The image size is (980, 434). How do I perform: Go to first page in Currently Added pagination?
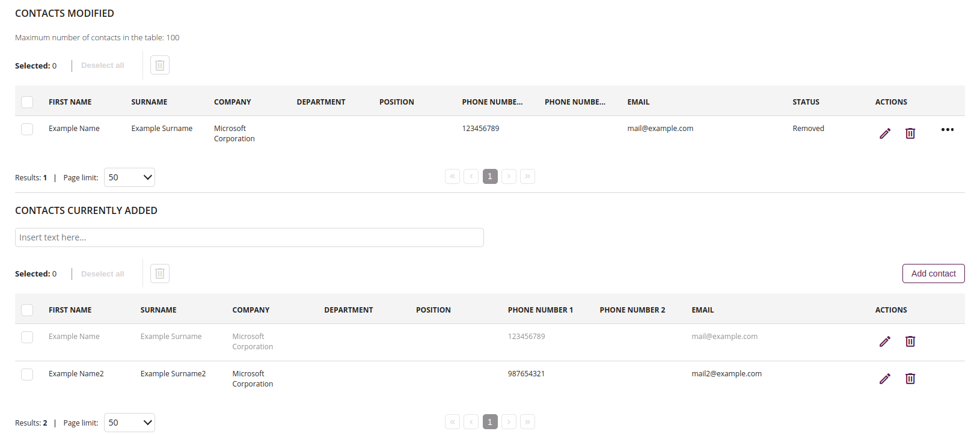click(453, 421)
